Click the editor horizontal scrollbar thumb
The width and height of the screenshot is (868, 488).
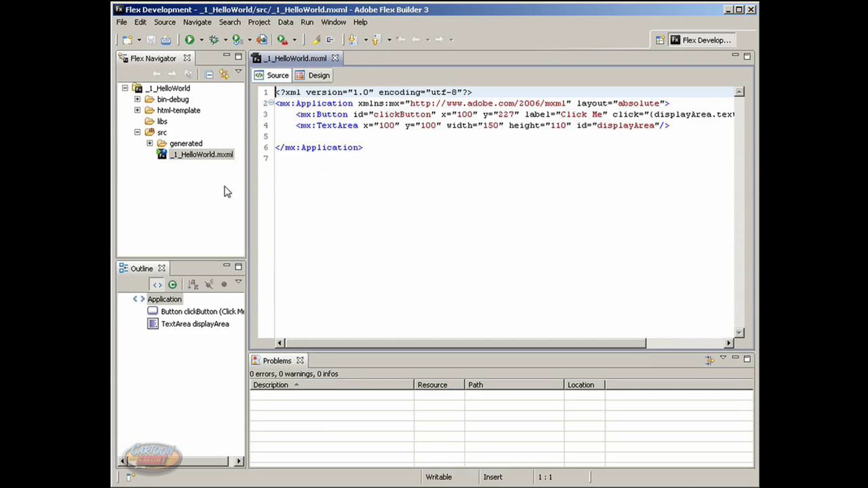(465, 343)
